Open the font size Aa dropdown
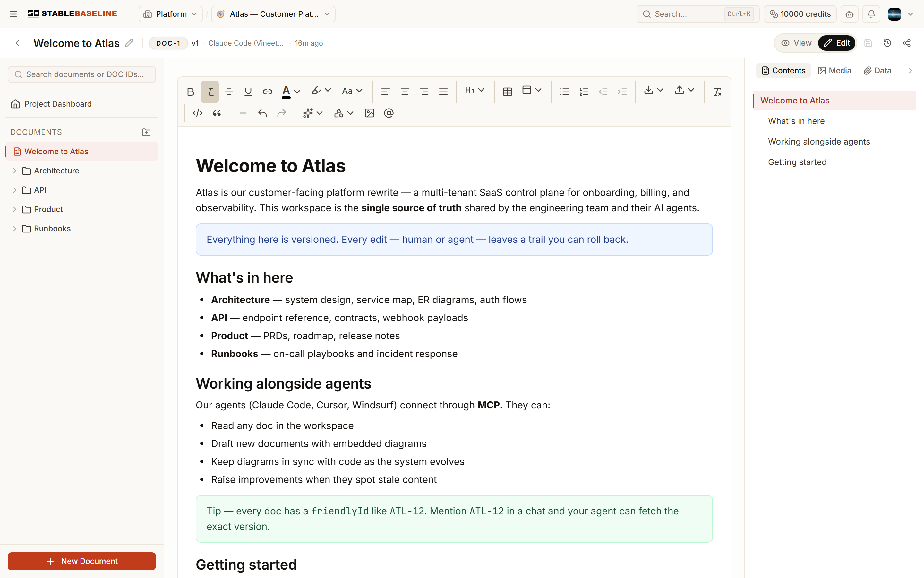Screen dimensions: 924x578 click(x=352, y=91)
